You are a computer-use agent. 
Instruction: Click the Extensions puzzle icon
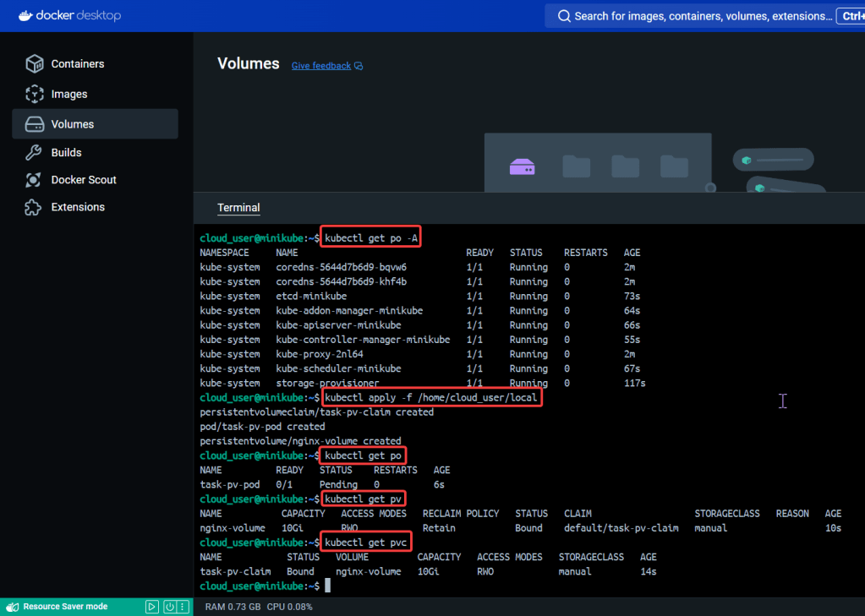(34, 207)
